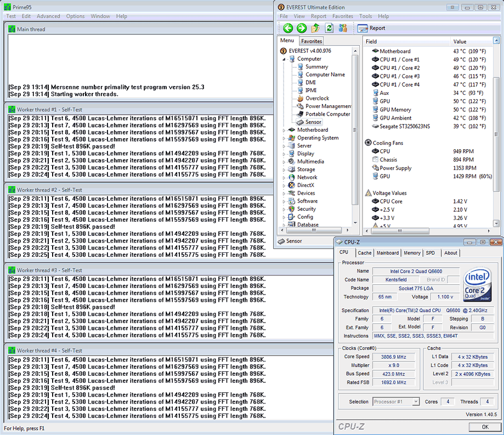Click the OK button in CPU-Z
This screenshot has width=504, height=435.
point(485,427)
